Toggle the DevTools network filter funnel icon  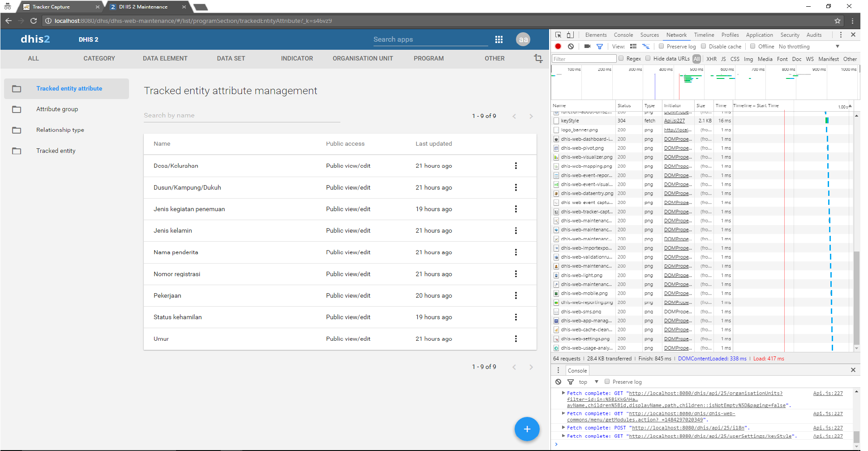(600, 46)
